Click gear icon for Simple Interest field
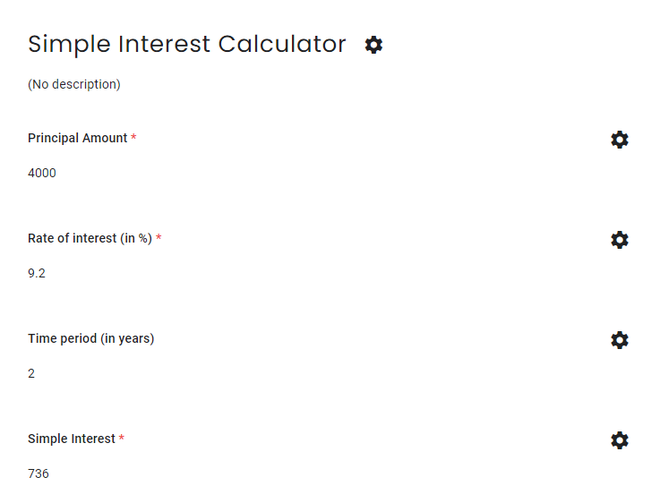The width and height of the screenshot is (660, 503). 619,440
